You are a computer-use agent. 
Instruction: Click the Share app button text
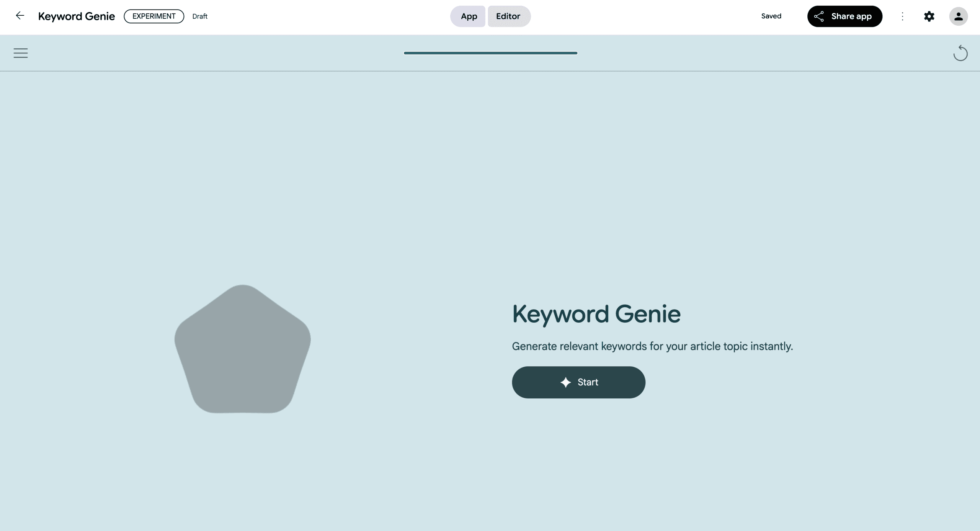pyautogui.click(x=851, y=16)
